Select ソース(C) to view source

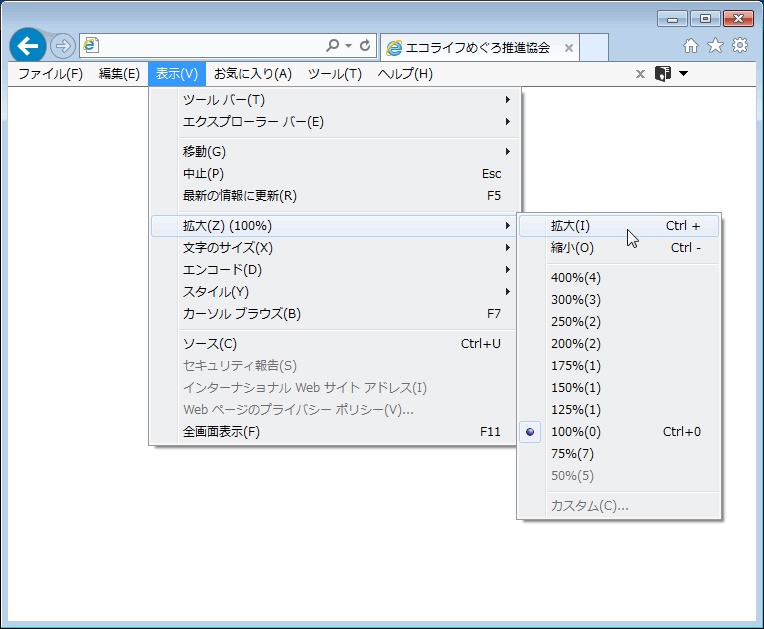click(x=335, y=344)
